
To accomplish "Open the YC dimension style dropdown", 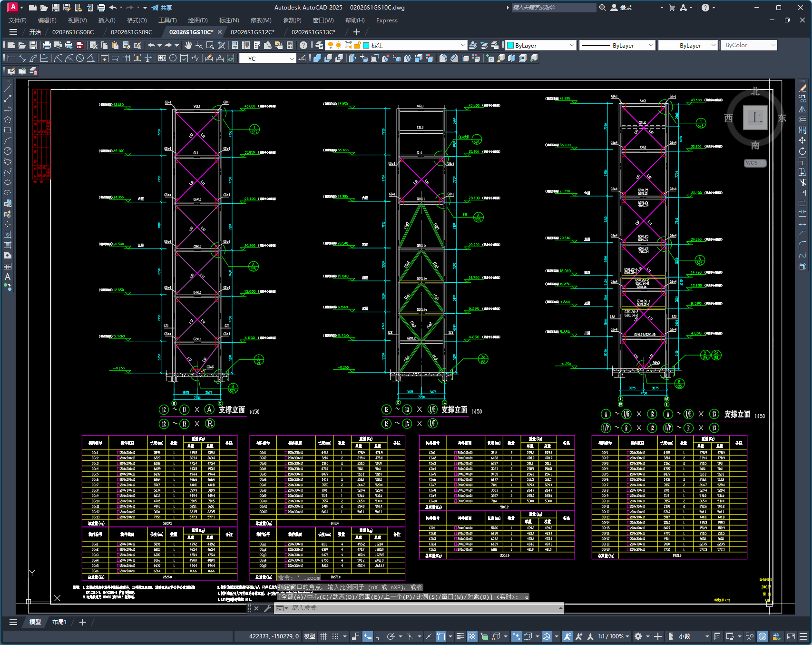I will click(268, 59).
